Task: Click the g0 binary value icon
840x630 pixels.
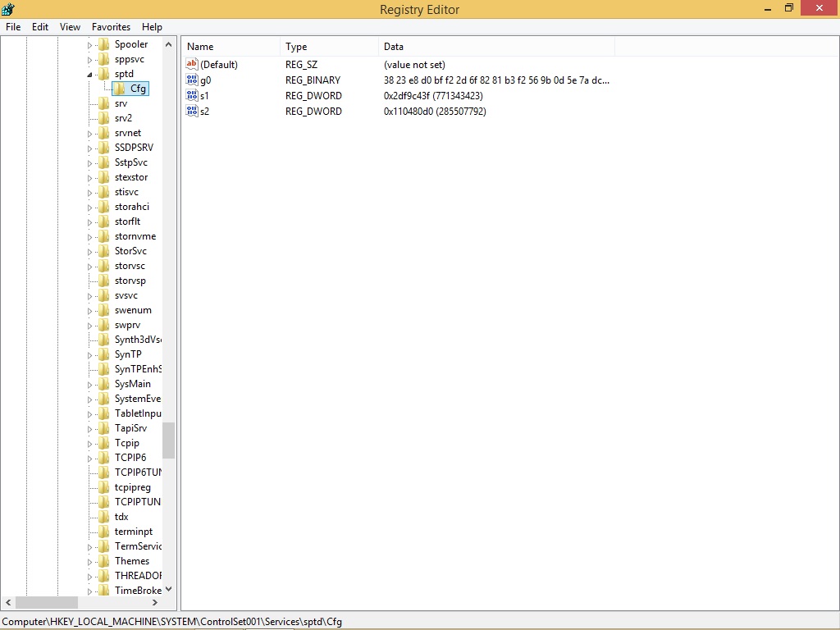Action: [x=193, y=80]
